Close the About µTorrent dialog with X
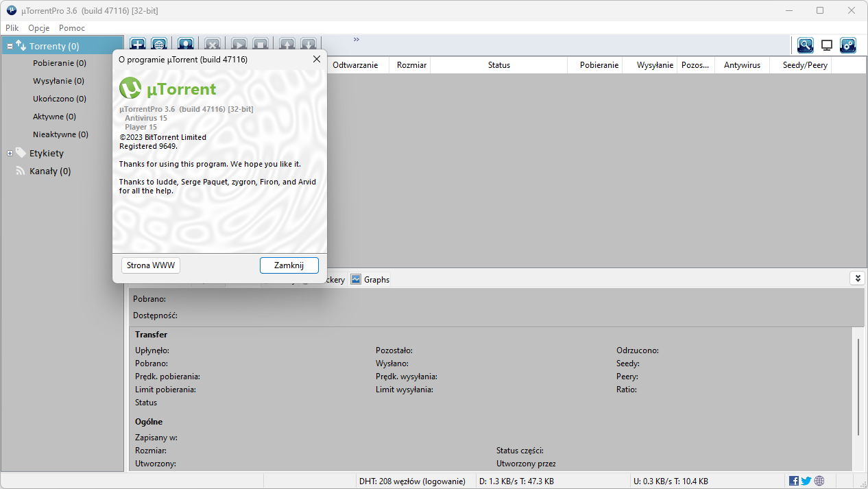The height and width of the screenshot is (489, 868). 316,59
